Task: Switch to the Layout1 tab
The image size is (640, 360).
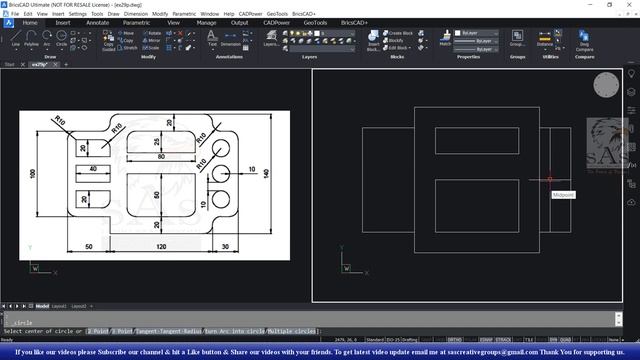Action: coord(59,306)
